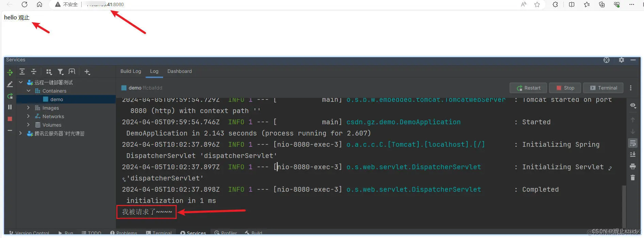Select the Networks node label
Viewport: 644px width, 238px height.
[53, 116]
